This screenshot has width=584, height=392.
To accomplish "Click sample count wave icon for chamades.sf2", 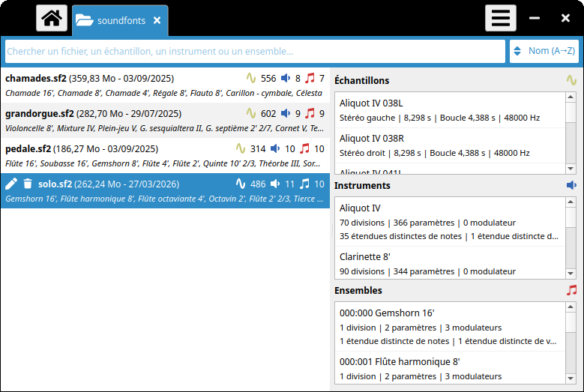I will coord(251,78).
